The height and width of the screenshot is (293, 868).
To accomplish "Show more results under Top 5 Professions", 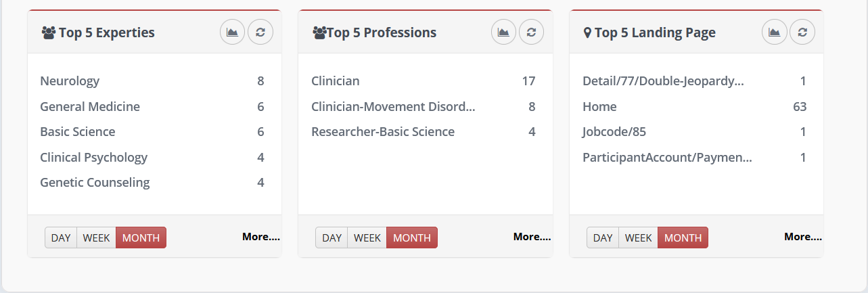I will click(x=532, y=237).
